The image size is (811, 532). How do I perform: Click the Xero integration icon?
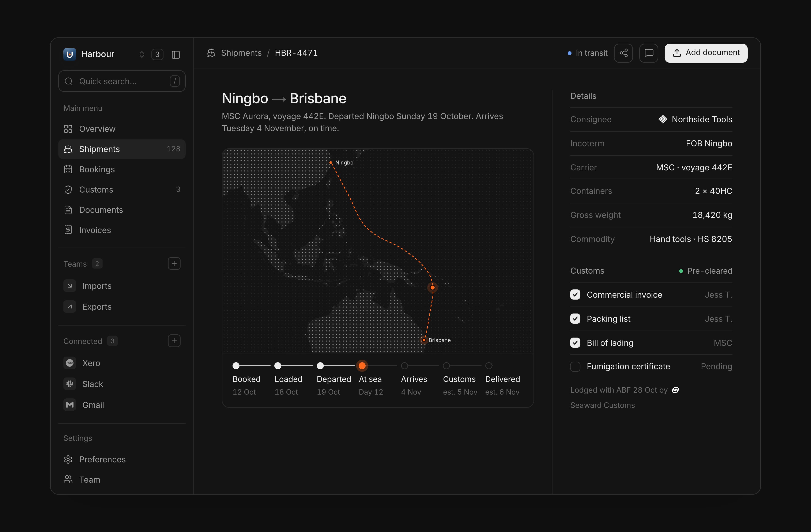[x=69, y=363]
